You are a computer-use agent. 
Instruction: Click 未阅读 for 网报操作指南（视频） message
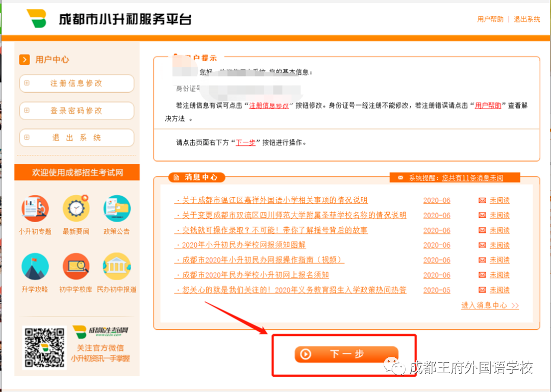(499, 260)
